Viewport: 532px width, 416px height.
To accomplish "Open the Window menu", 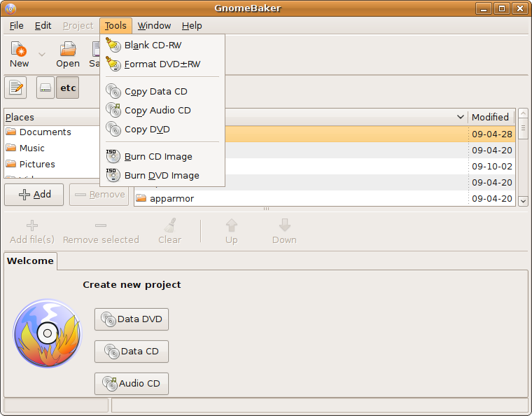I will pyautogui.click(x=154, y=26).
